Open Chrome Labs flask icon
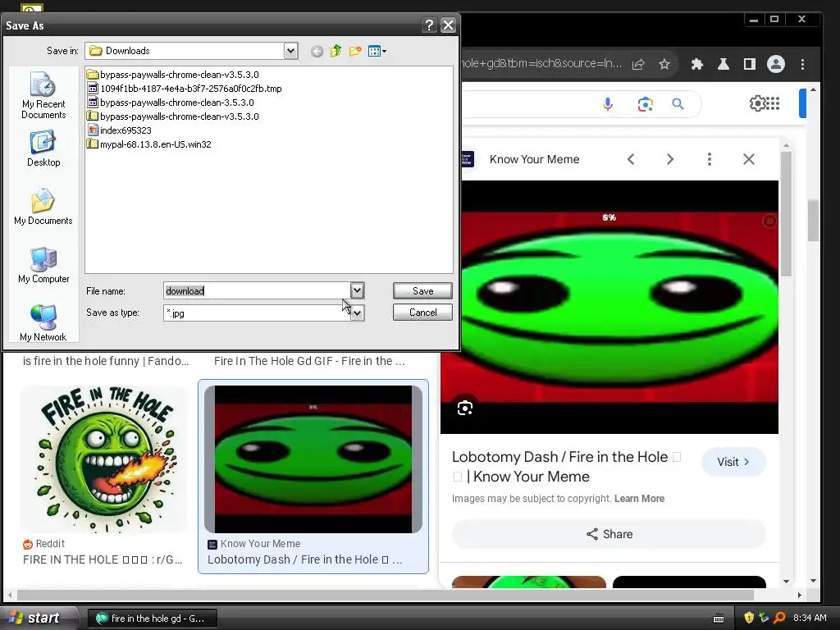 [724, 64]
